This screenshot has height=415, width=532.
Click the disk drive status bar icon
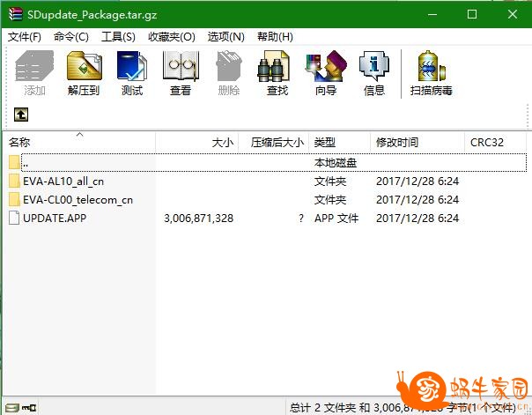point(12,407)
